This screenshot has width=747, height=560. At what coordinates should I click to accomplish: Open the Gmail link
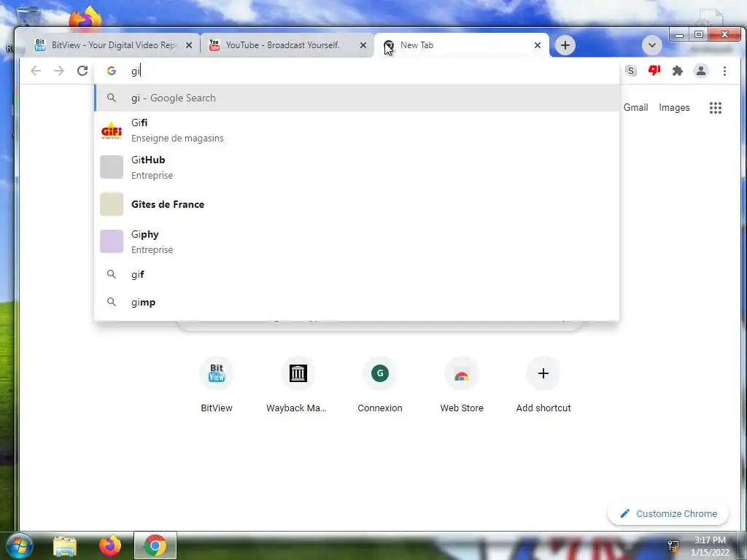635,108
